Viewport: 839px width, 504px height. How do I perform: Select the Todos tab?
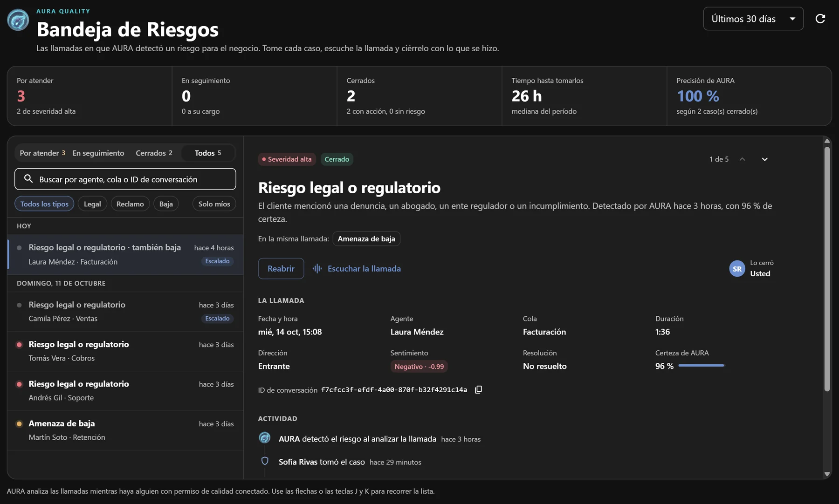click(208, 153)
